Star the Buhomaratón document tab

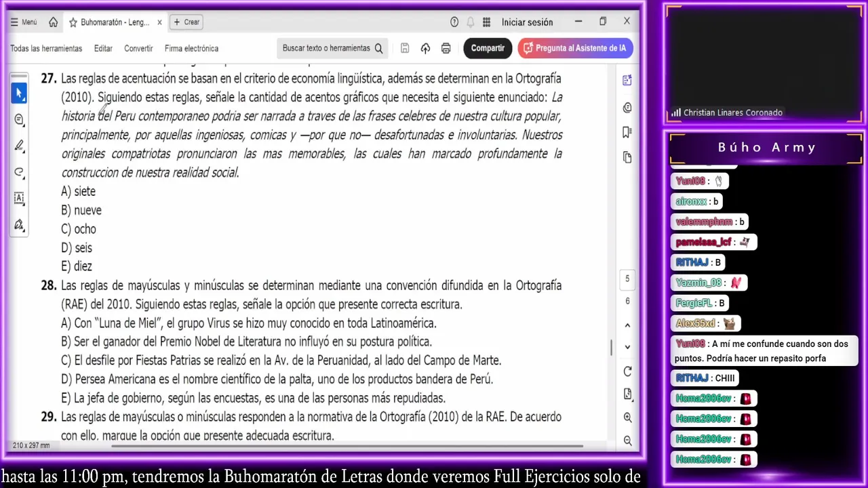73,22
